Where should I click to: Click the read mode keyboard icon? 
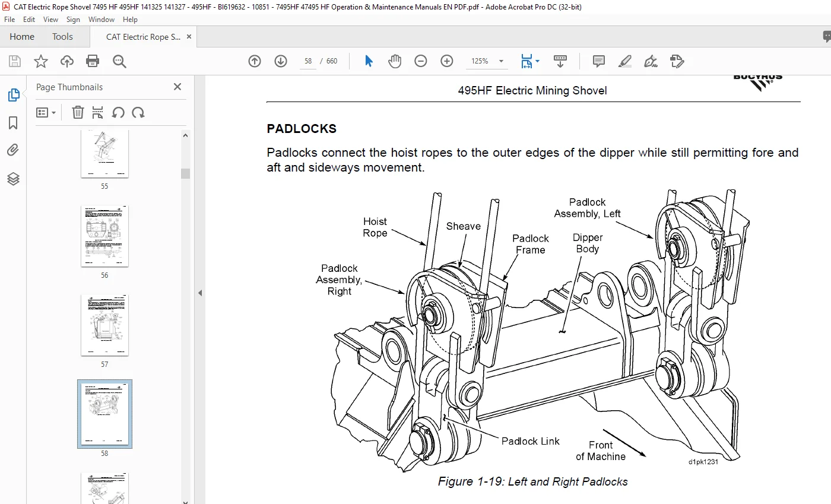(560, 61)
